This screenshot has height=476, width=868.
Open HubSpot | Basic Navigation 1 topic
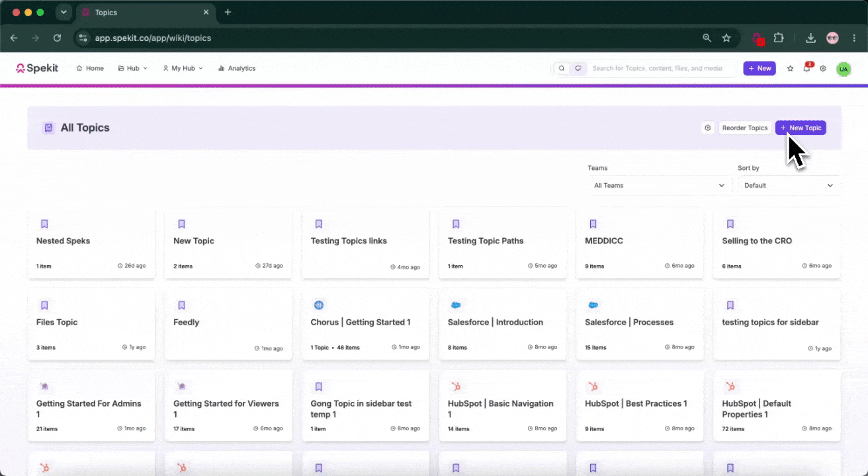tap(503, 406)
